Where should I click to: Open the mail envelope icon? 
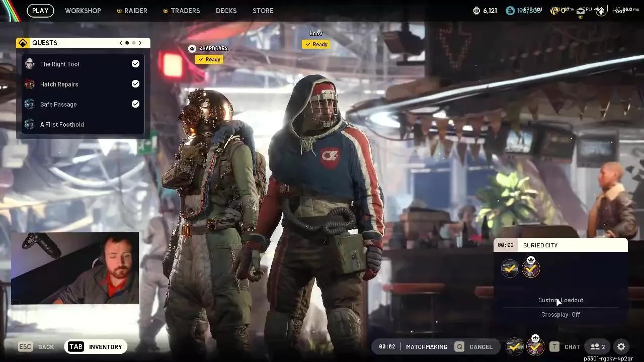(x=581, y=11)
